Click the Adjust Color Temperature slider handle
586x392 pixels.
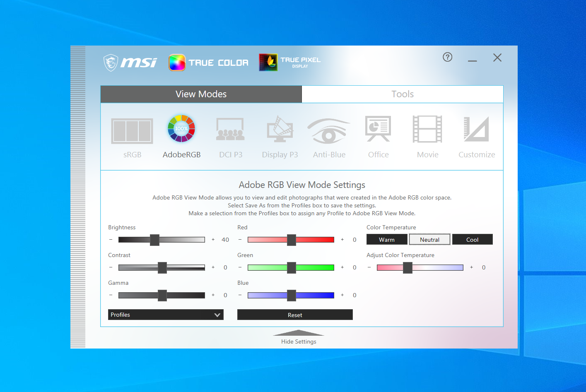(x=408, y=267)
